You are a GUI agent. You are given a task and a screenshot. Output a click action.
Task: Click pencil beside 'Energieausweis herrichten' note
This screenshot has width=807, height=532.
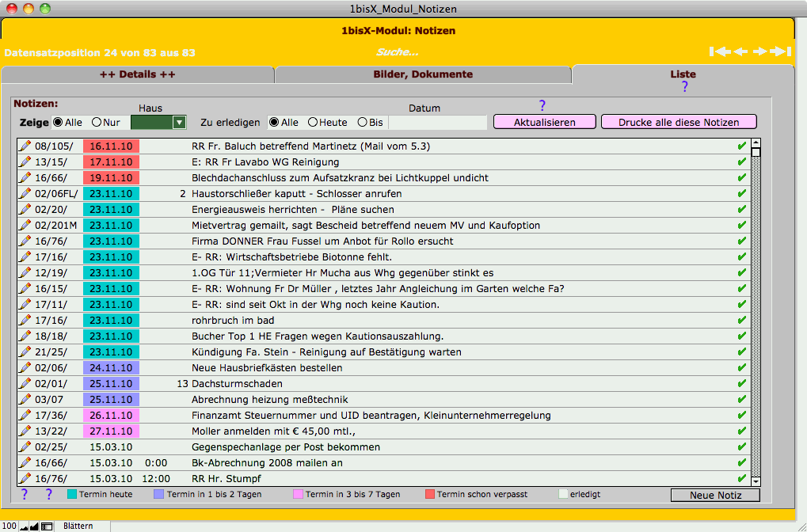(25, 210)
